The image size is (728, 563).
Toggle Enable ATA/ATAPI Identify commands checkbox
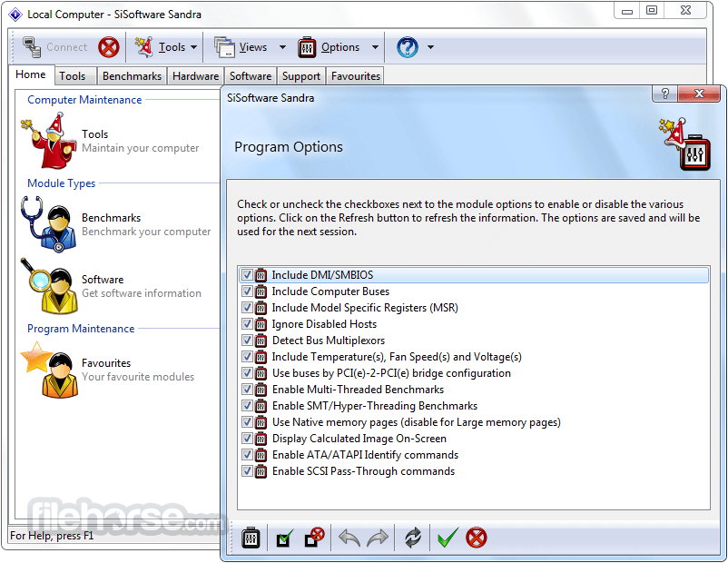[x=247, y=455]
